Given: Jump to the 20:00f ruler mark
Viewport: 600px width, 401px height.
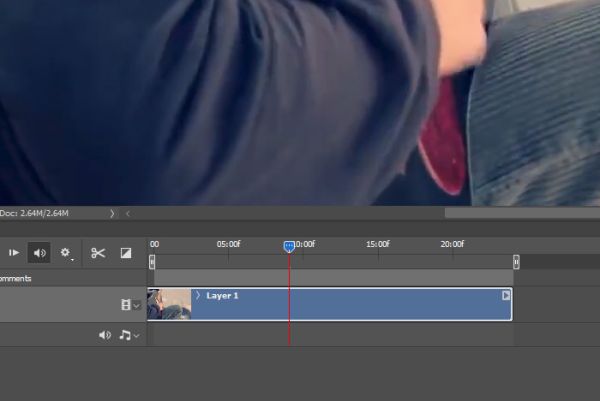Looking at the screenshot, I should [x=452, y=244].
